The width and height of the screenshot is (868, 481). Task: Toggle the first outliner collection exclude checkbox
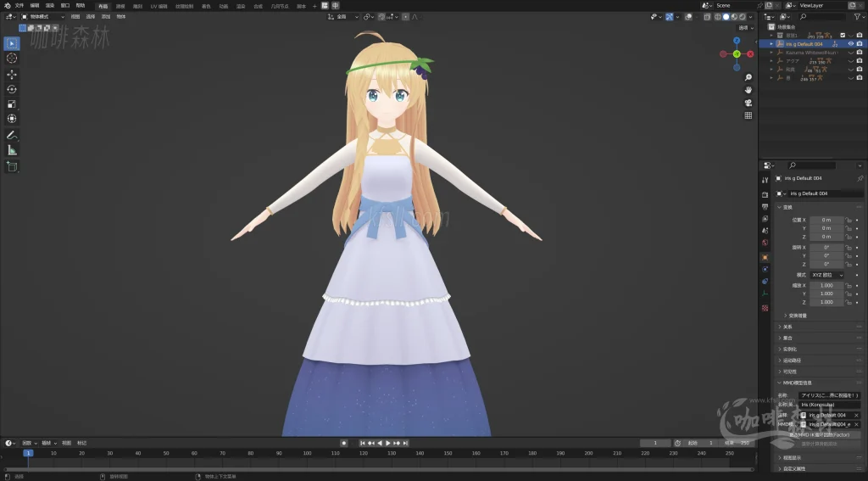843,35
